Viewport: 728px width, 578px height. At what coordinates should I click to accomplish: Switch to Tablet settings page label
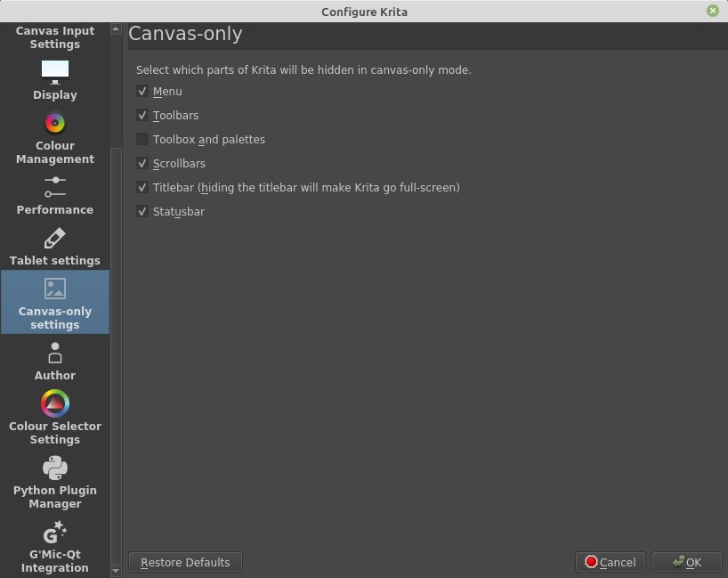tap(55, 261)
